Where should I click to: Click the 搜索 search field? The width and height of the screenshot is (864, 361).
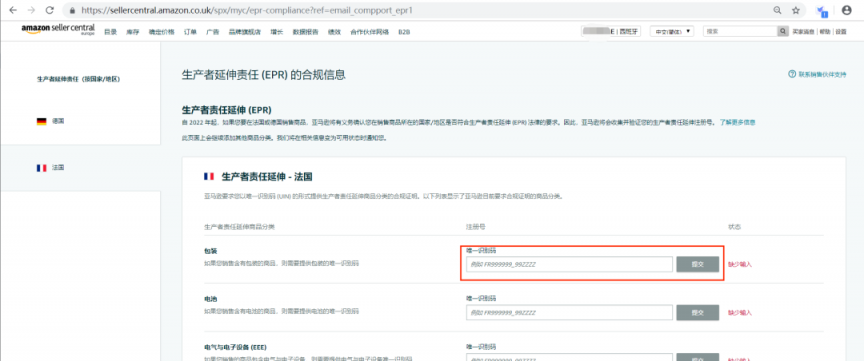(x=741, y=31)
